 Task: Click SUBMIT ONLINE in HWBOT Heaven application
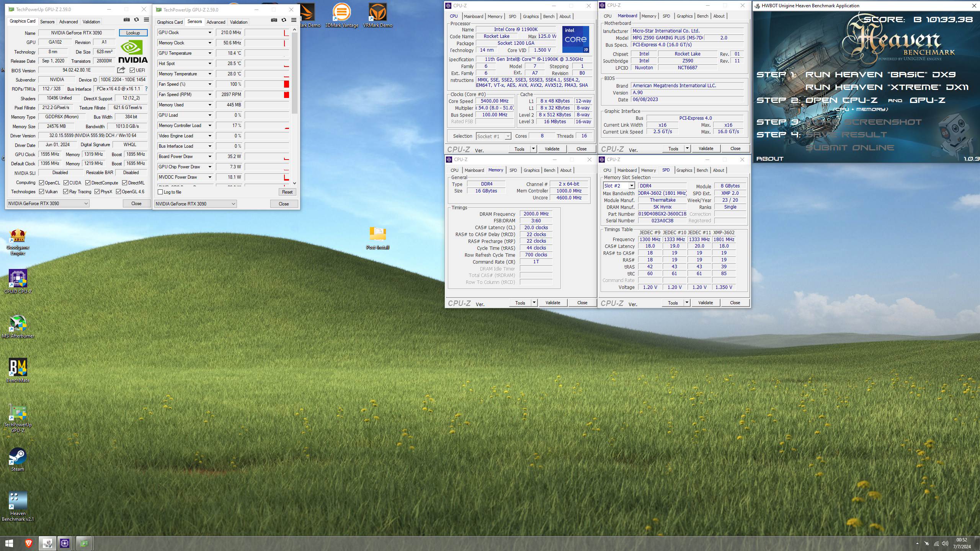pyautogui.click(x=850, y=148)
